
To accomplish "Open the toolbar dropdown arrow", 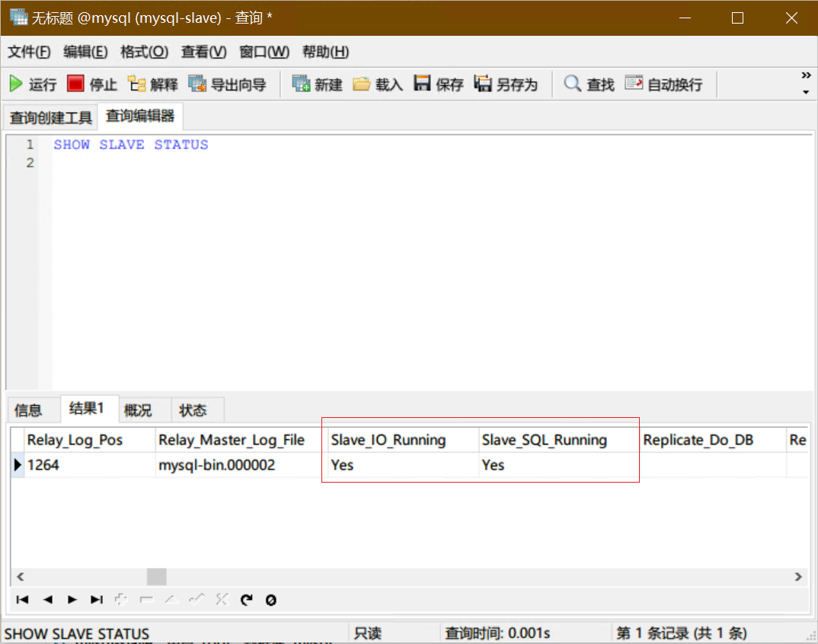I will tap(805, 93).
